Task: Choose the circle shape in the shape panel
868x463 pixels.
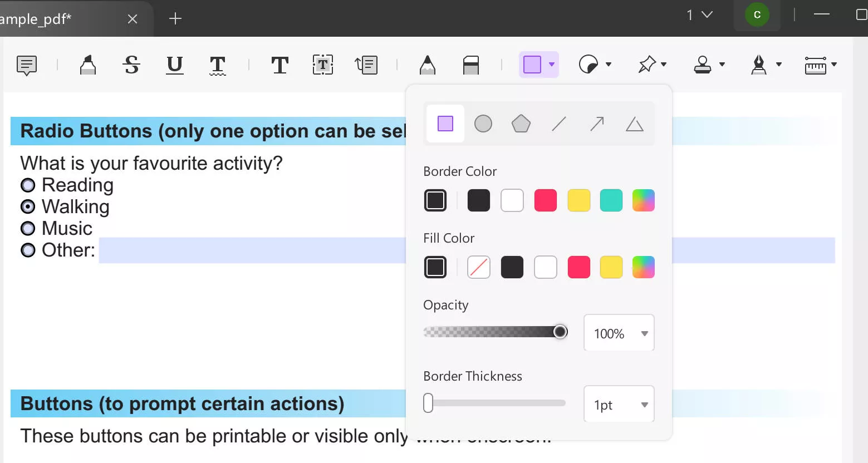Action: 483,124
